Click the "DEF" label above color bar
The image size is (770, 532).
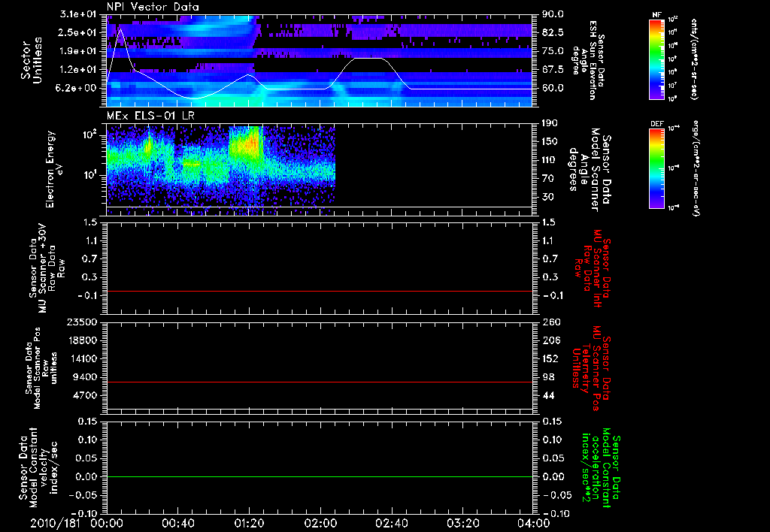[x=657, y=124]
